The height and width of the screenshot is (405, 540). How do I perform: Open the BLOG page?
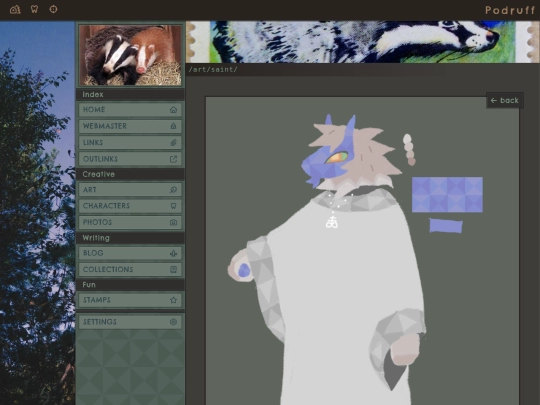130,253
